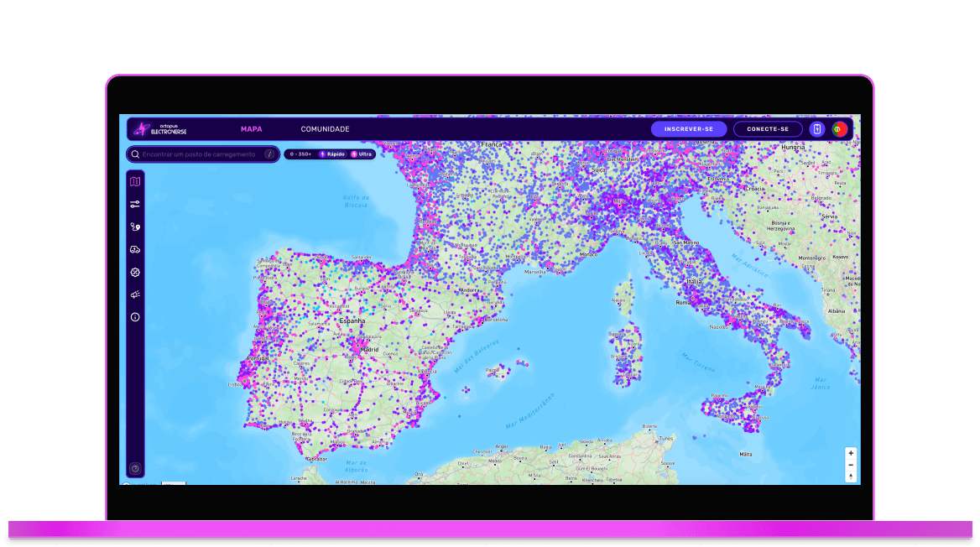Select the MAPA tab
980x547 pixels.
point(251,128)
